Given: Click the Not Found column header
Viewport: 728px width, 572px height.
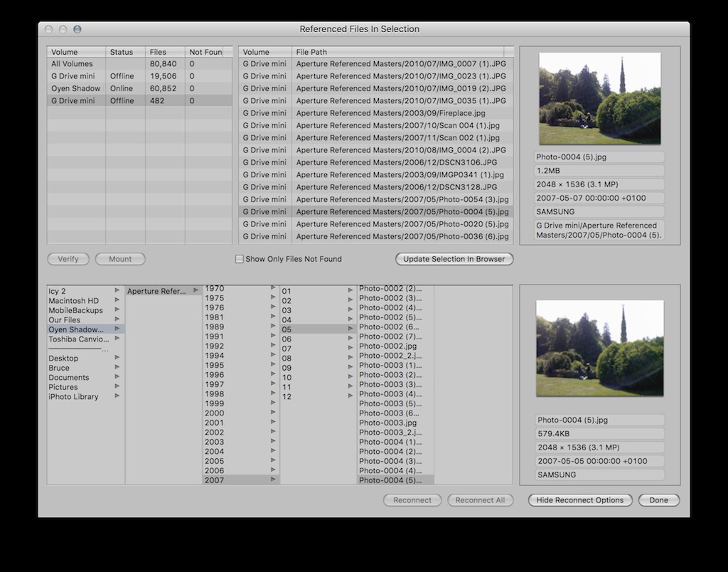Looking at the screenshot, I should pos(204,52).
